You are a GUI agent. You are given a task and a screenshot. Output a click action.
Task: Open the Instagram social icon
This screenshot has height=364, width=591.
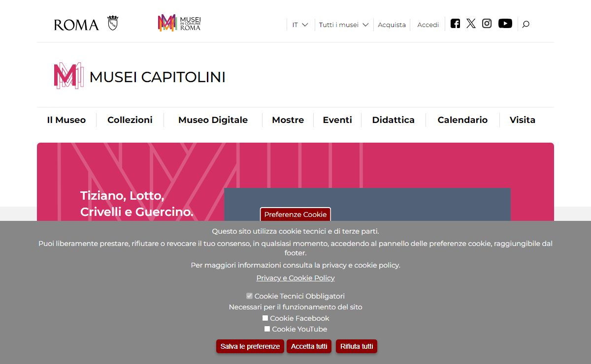487,24
